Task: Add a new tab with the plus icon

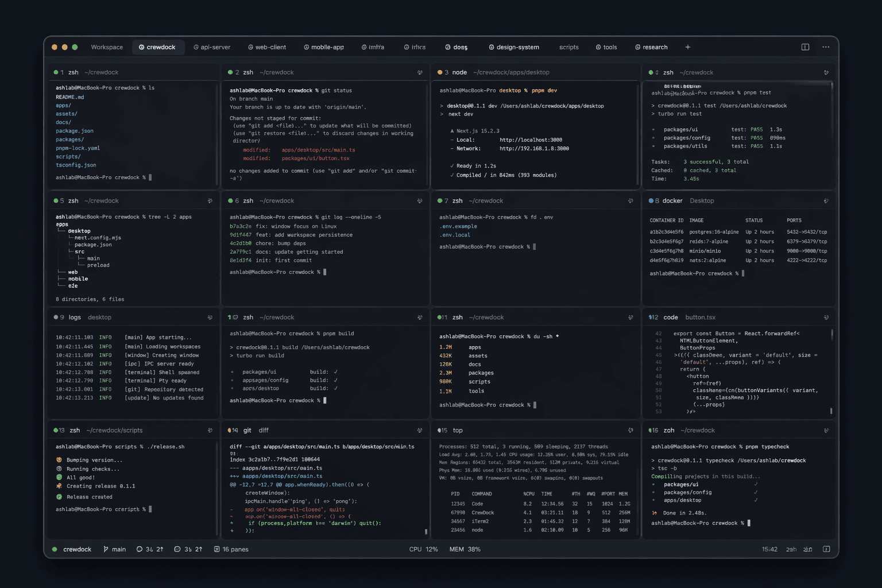Action: pos(687,47)
